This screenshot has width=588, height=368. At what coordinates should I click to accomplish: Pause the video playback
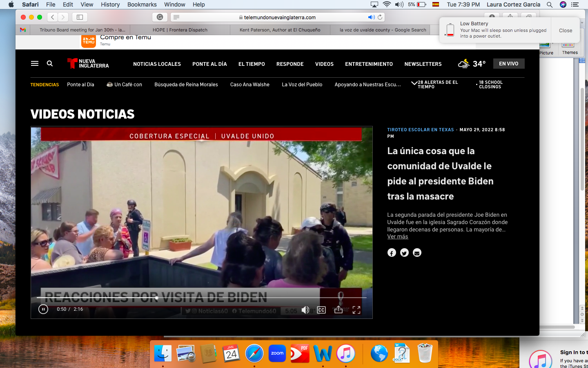click(43, 310)
